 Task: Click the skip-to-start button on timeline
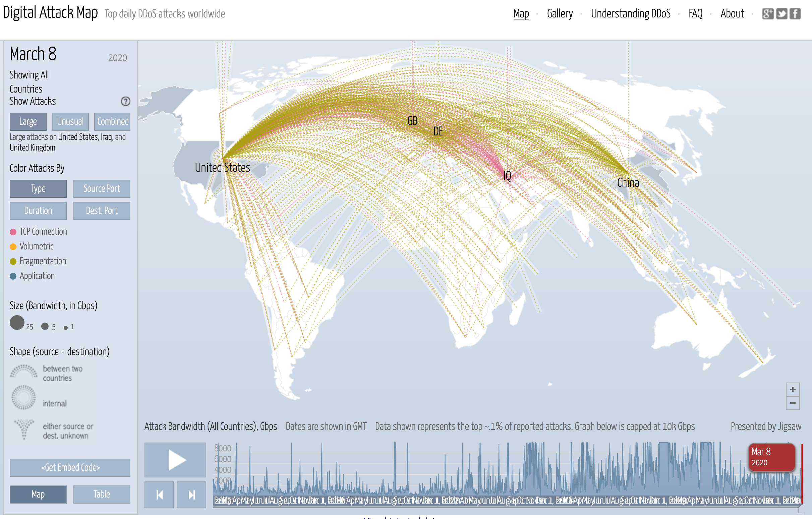[x=160, y=494]
